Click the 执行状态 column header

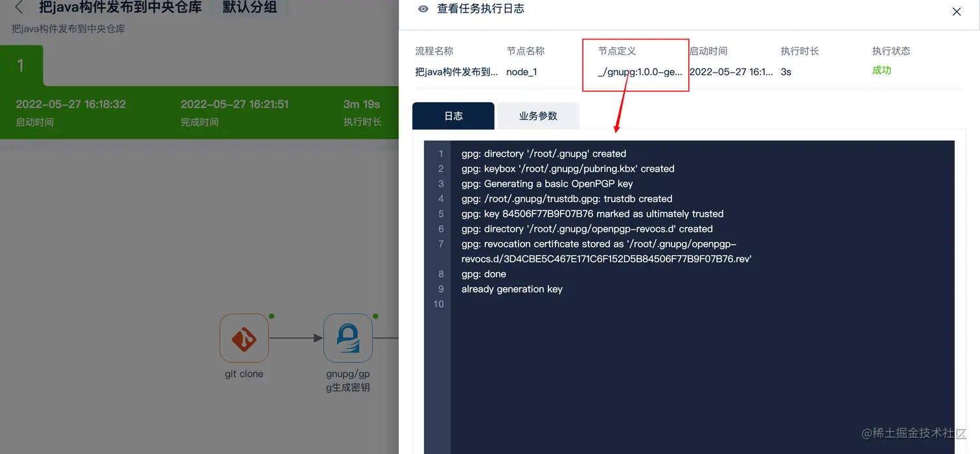891,51
